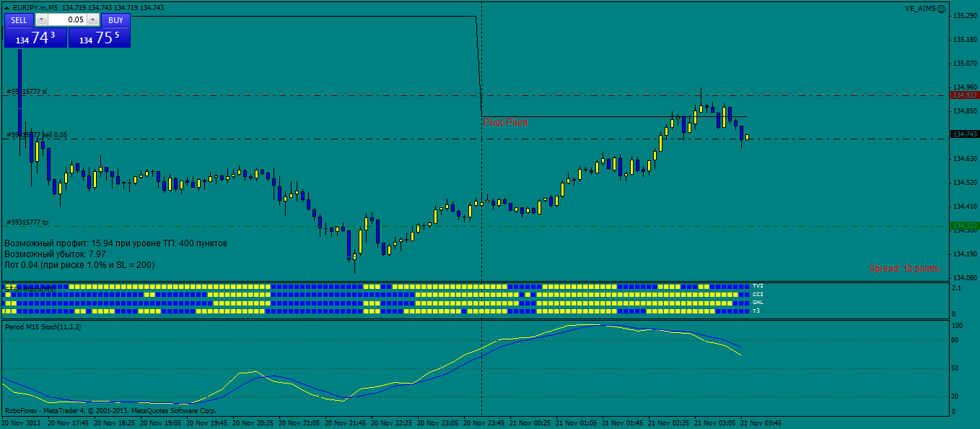Click the red 134.922 stop-loss price tag
The image size is (980, 429).
click(964, 95)
